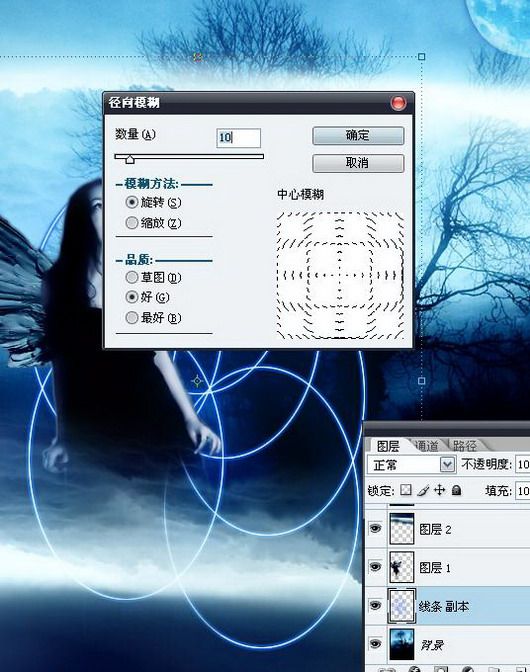Select the 图层 1 layer thumbnail
Screen dimensions: 530x672
point(401,567)
